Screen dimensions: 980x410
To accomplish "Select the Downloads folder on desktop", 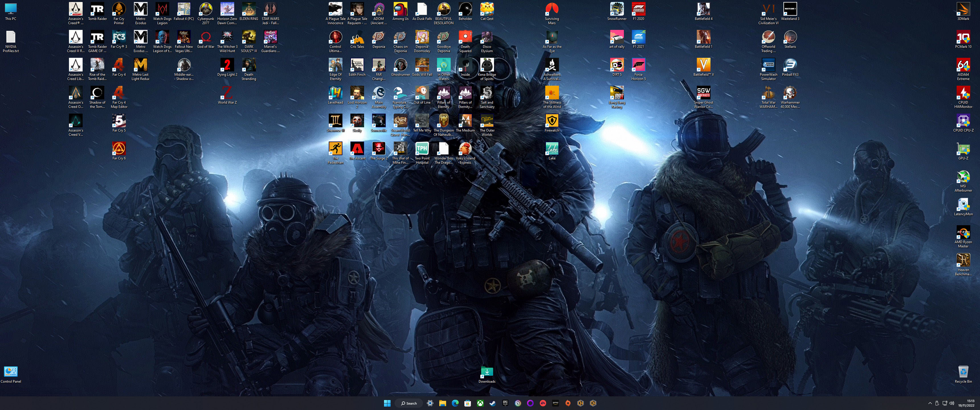I will pyautogui.click(x=487, y=375).
